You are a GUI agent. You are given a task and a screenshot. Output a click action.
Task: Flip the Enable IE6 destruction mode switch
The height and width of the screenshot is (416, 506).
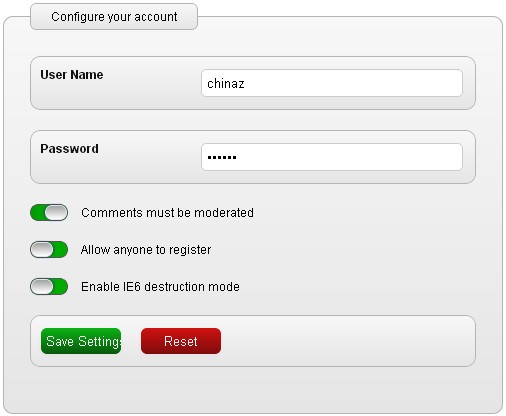click(49, 287)
